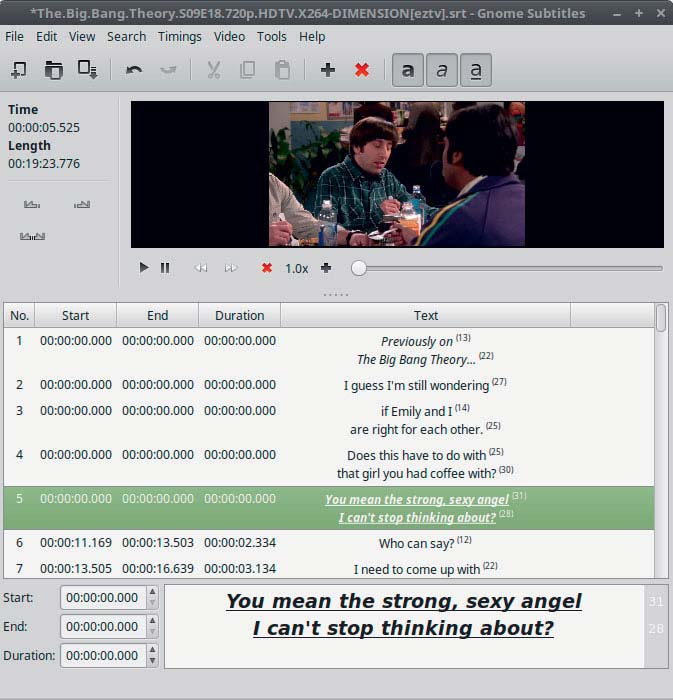673x700 pixels.
Task: Select subtitle 4 'Does this have to do with'
Action: click(329, 464)
